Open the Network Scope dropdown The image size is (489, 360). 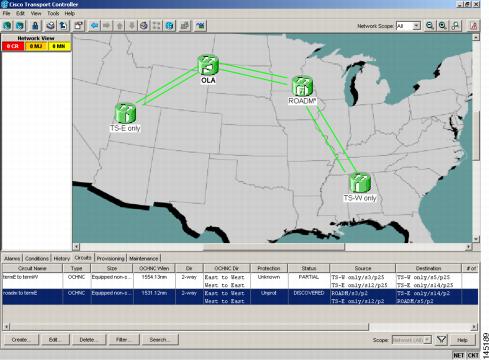pos(408,26)
